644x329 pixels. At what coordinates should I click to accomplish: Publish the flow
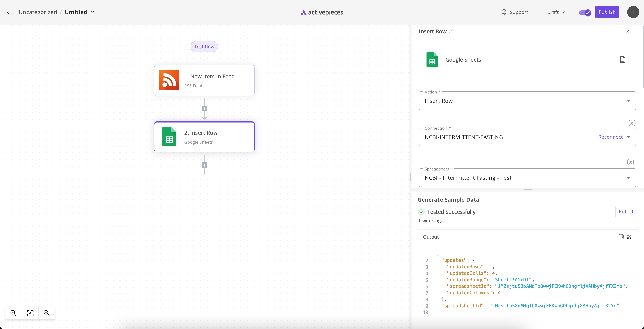point(607,12)
